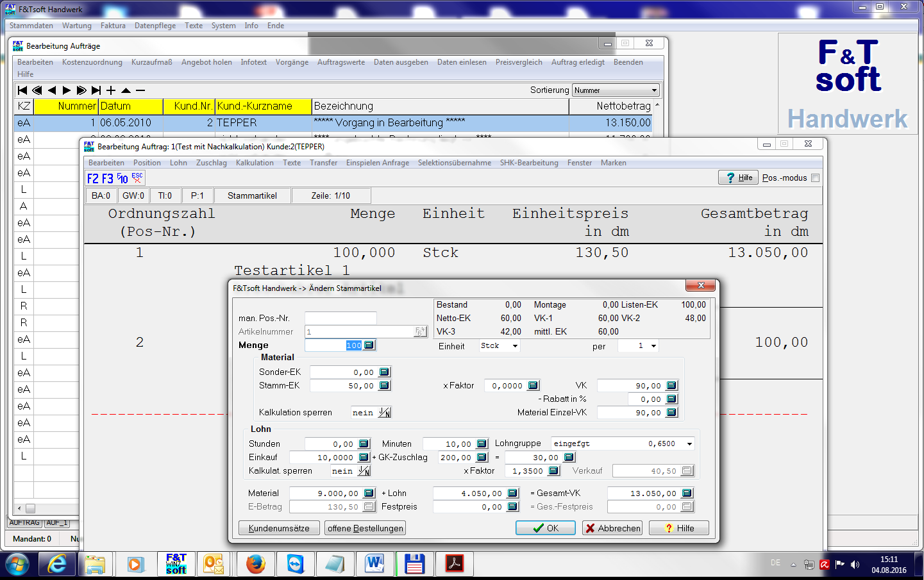The width and height of the screenshot is (924, 580).
Task: Click volume icon in system tray
Action: pos(855,565)
